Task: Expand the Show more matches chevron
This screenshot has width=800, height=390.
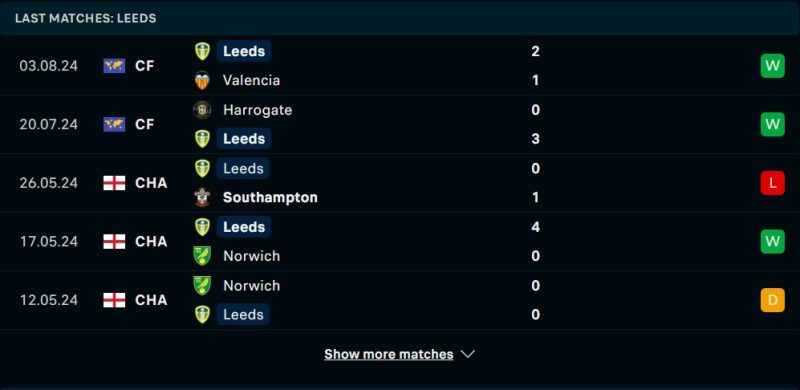Action: pos(468,354)
